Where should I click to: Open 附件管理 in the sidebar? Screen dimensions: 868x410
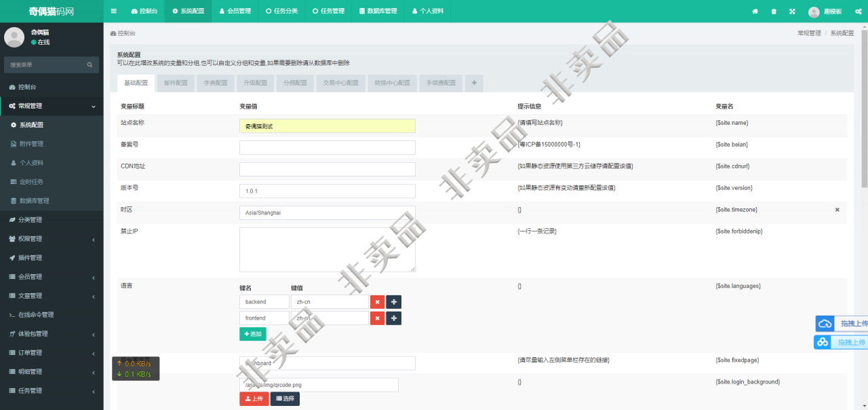(x=52, y=144)
